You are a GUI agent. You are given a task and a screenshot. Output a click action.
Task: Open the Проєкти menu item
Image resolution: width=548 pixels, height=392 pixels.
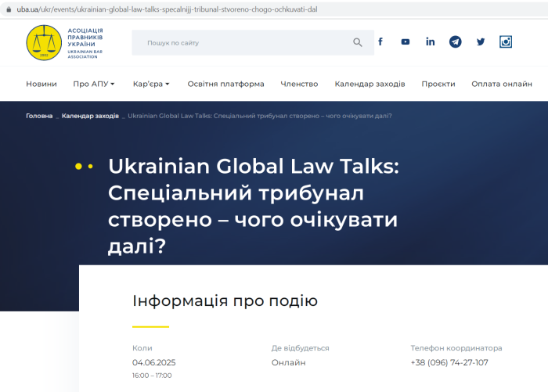point(438,84)
